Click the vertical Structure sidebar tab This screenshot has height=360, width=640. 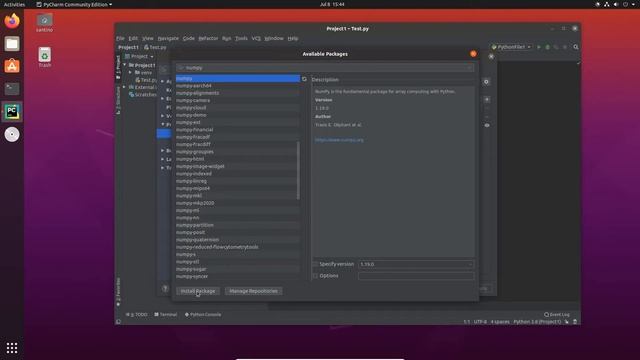118,100
